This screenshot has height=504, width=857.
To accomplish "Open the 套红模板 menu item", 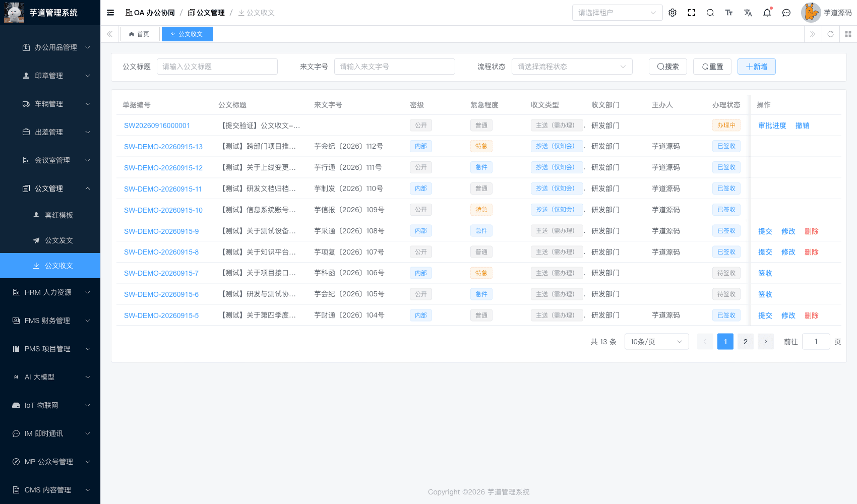I will pyautogui.click(x=50, y=215).
